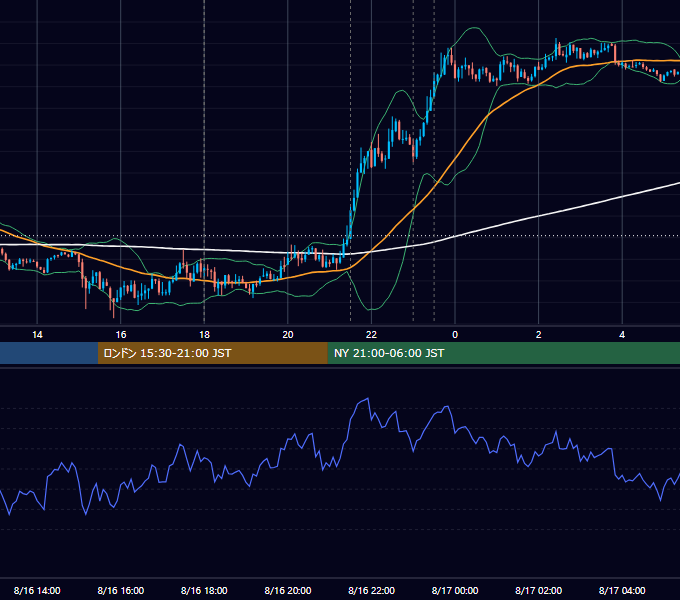Click the 8/17 00:00 date label
680x600 pixels.
(x=455, y=590)
